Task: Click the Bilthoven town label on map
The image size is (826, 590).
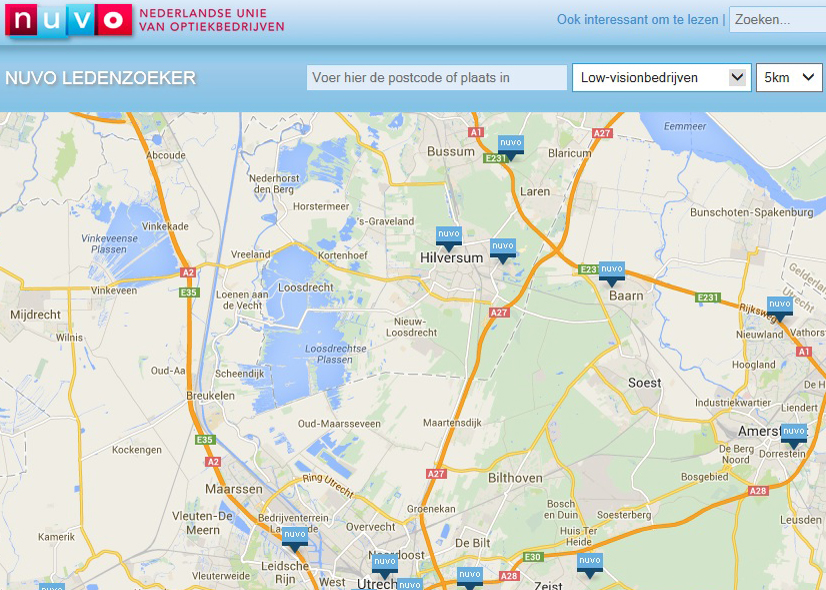Action: coord(514,478)
